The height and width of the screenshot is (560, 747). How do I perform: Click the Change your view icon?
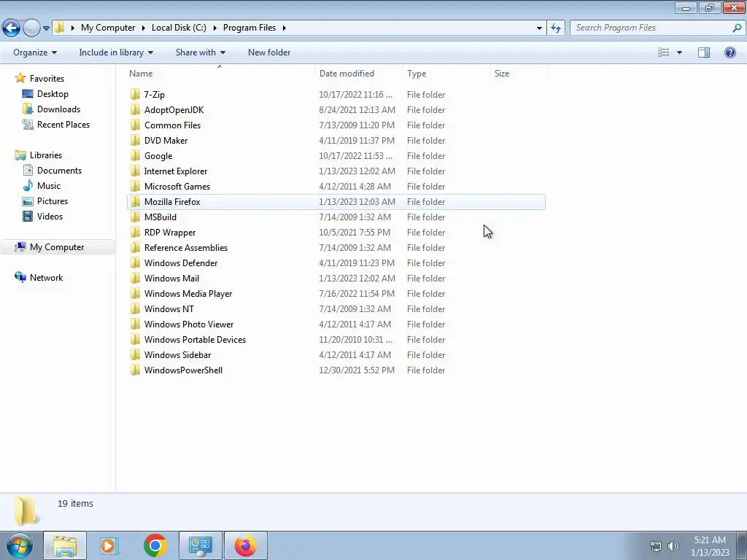pos(664,52)
